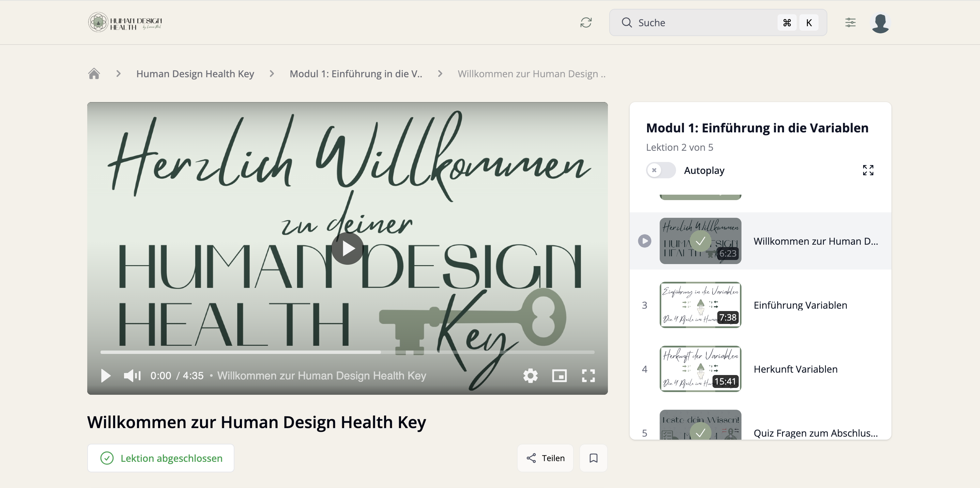Viewport: 980px width, 488px height.
Task: Click the Teilen share button
Action: pos(545,458)
